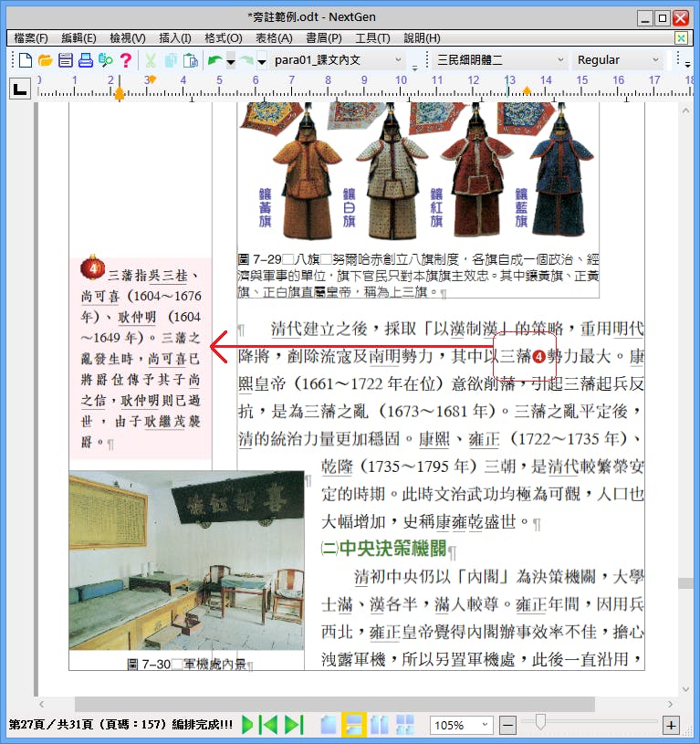Click the Cut scissors icon

click(x=151, y=60)
